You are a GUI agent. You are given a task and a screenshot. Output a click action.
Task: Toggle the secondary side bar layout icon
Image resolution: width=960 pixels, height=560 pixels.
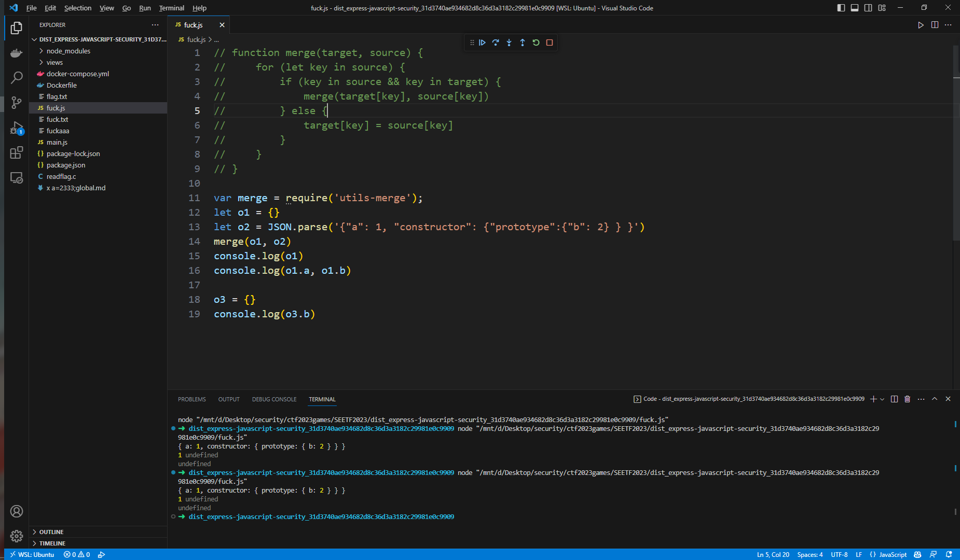pyautogui.click(x=868, y=8)
